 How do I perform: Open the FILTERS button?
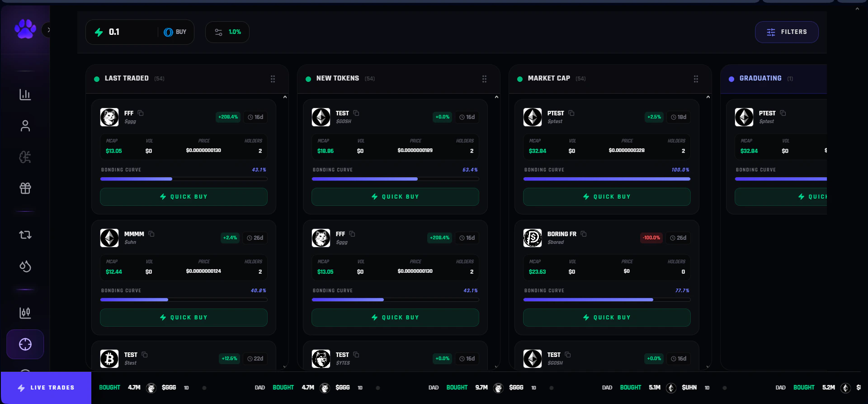[787, 32]
